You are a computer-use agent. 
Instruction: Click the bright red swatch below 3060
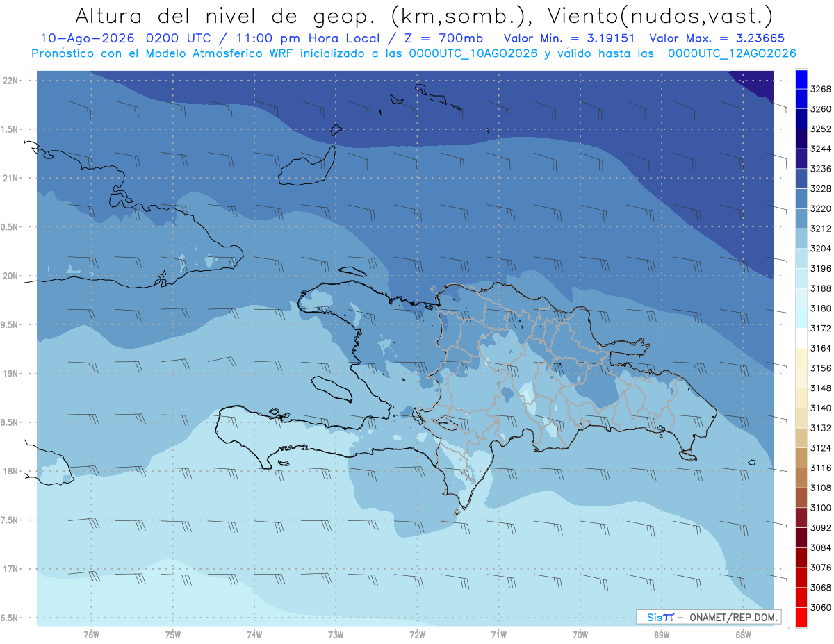[801, 617]
